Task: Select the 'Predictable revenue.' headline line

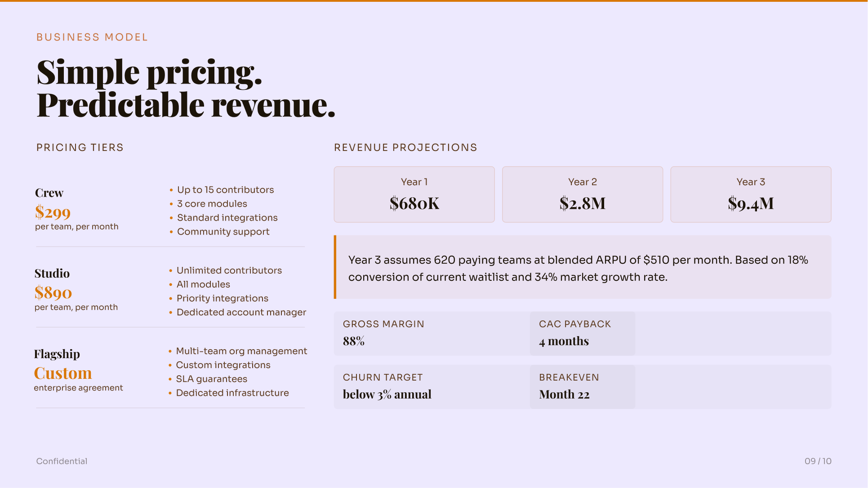Action: tap(186, 105)
